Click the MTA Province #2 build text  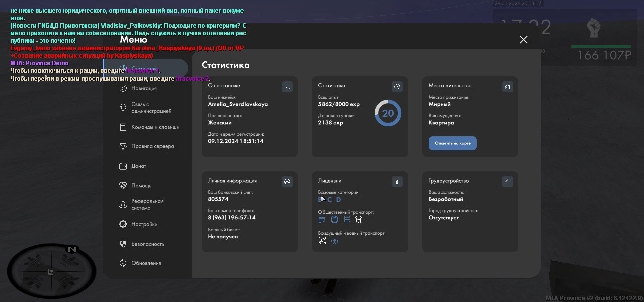[594, 298]
